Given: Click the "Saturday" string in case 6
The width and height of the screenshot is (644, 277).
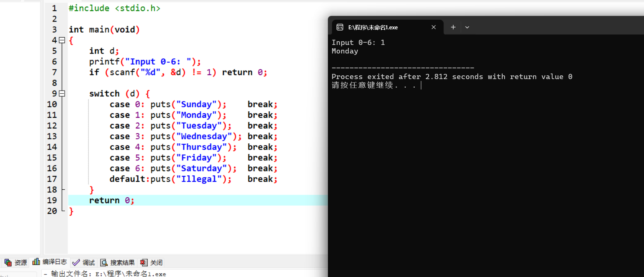Looking at the screenshot, I should click(x=202, y=169).
